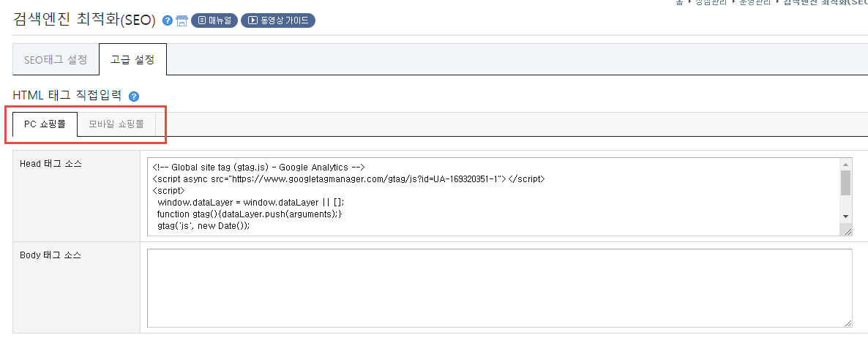Open 운영관리 breadcrumb link
Screen dimensions: 868x346
pyautogui.click(x=756, y=2)
